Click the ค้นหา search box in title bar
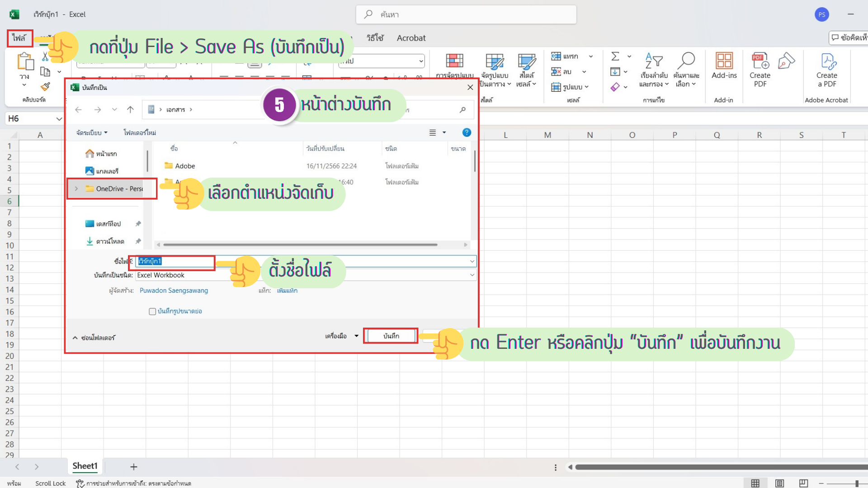Viewport: 868px width, 488px height. point(466,14)
